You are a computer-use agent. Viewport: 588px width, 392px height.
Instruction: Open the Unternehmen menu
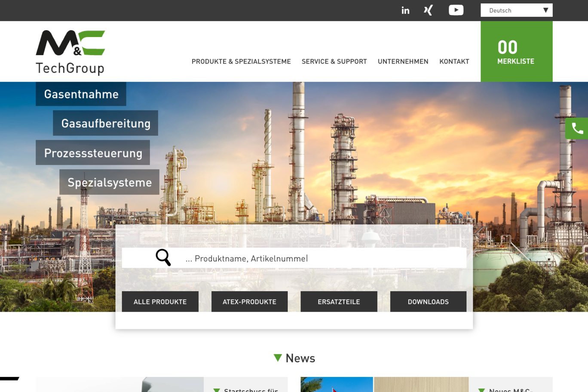coord(403,61)
